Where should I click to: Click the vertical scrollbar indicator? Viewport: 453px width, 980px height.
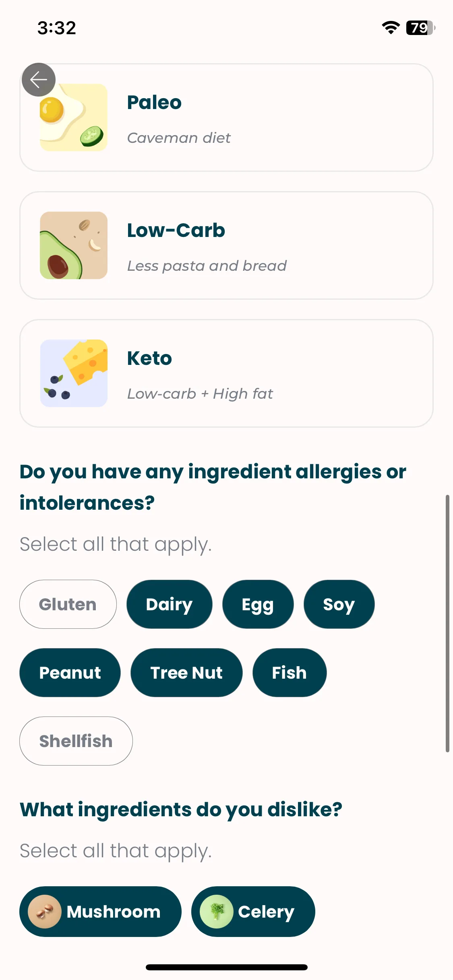click(447, 624)
